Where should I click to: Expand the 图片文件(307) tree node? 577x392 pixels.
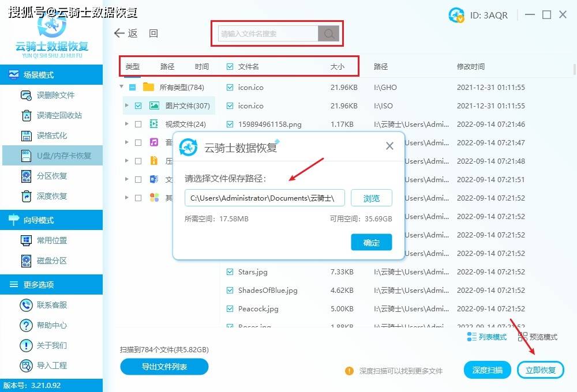tap(126, 105)
